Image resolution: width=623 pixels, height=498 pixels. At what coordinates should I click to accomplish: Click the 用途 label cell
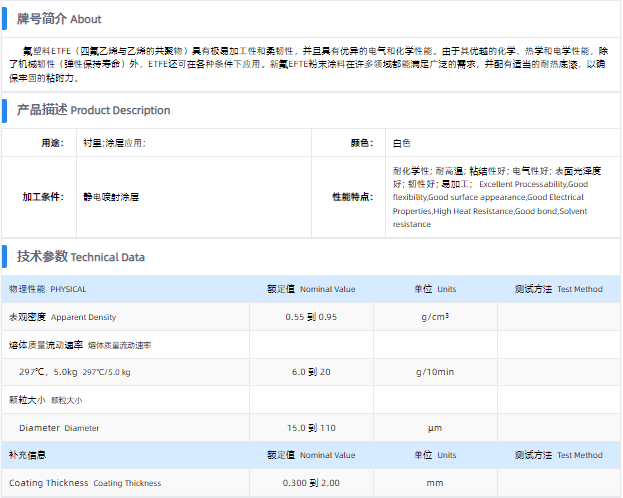tap(52, 143)
